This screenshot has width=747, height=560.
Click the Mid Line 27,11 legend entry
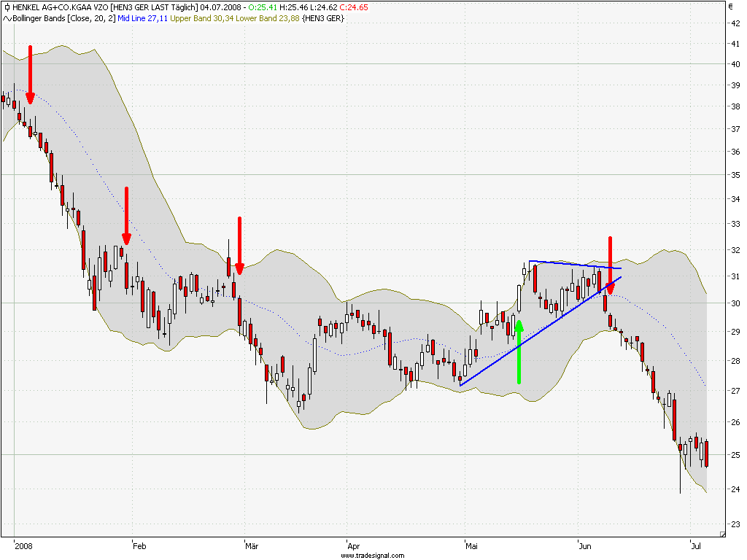point(143,18)
